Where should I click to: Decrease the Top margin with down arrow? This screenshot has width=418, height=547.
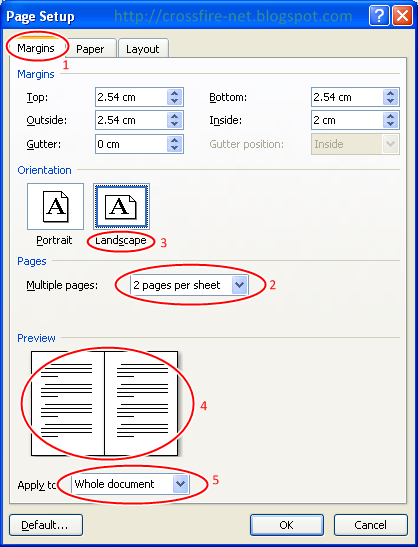coord(174,101)
